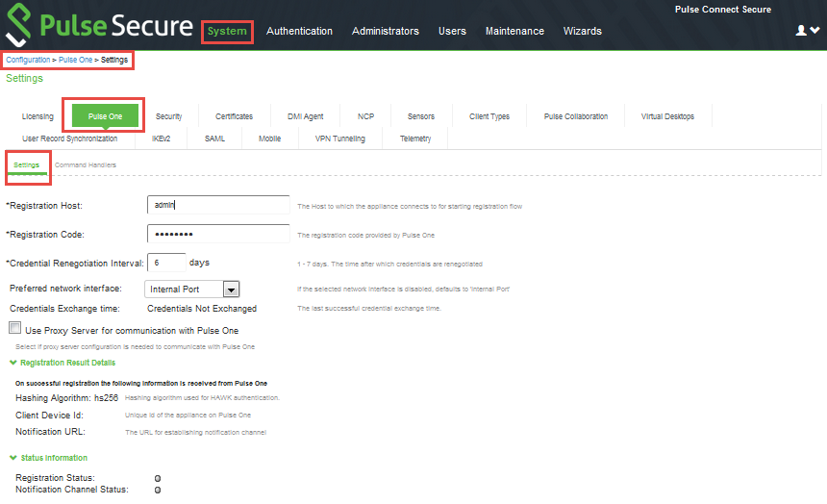The width and height of the screenshot is (827, 504).
Task: Open the SAML tab
Action: pyautogui.click(x=214, y=139)
